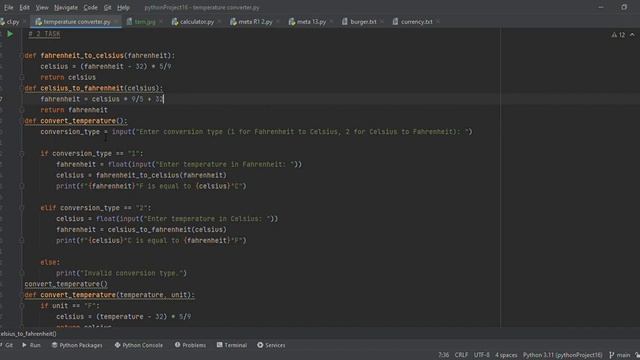Image resolution: width=640 pixels, height=360 pixels.
Task: Click the 'Invalid conversion type.' print statement
Action: (121, 273)
